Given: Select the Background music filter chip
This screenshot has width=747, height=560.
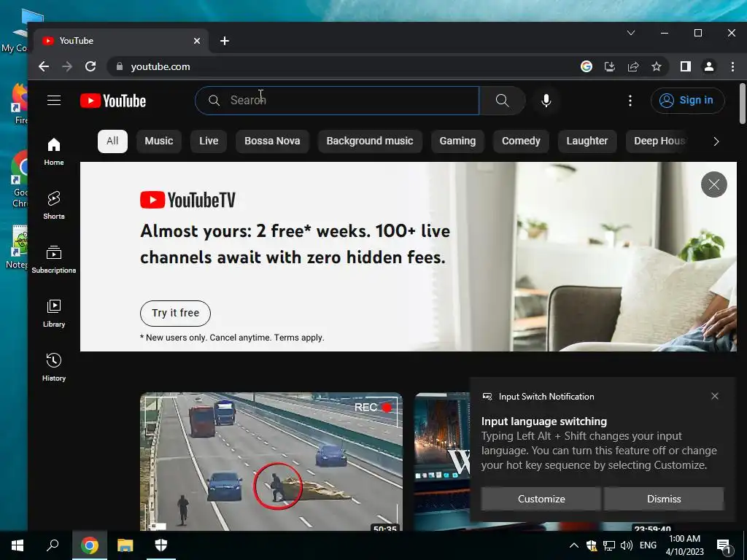Looking at the screenshot, I should (370, 141).
